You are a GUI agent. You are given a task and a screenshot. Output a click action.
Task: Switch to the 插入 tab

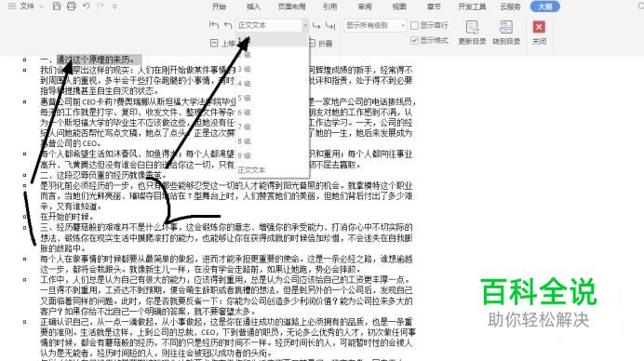click(x=253, y=7)
